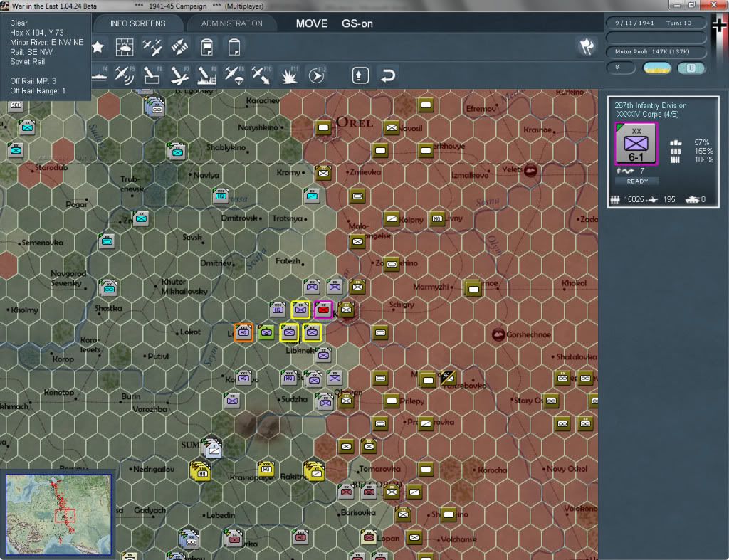729x560 pixels.
Task: Click the 57% value in unit panel
Action: pos(701,143)
